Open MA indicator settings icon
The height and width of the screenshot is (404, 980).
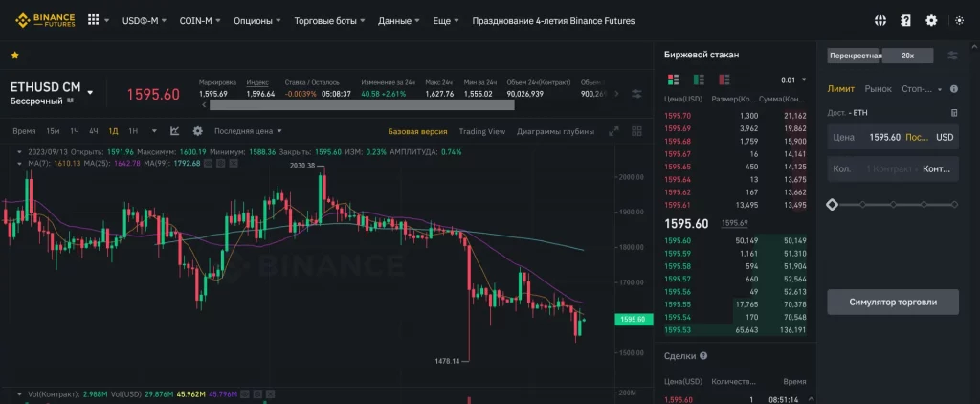[x=221, y=163]
